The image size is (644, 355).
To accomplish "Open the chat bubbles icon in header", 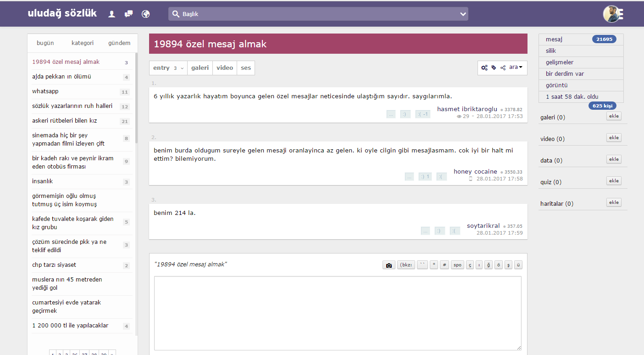I will [x=129, y=14].
